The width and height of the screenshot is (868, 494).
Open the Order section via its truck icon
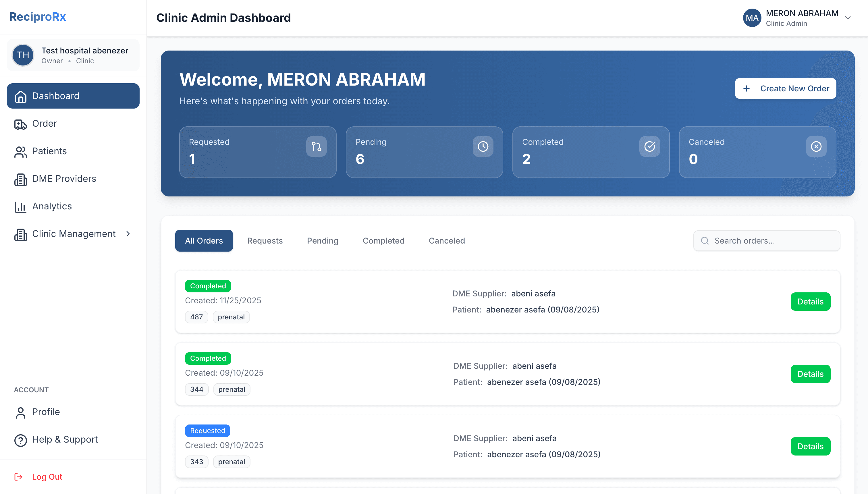[x=20, y=124]
